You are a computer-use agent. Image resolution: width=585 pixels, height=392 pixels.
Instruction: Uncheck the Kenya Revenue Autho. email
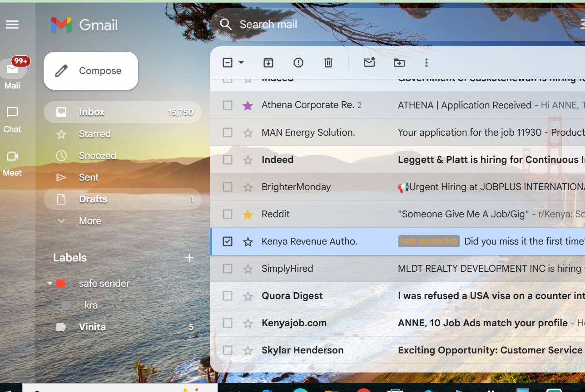tap(228, 241)
